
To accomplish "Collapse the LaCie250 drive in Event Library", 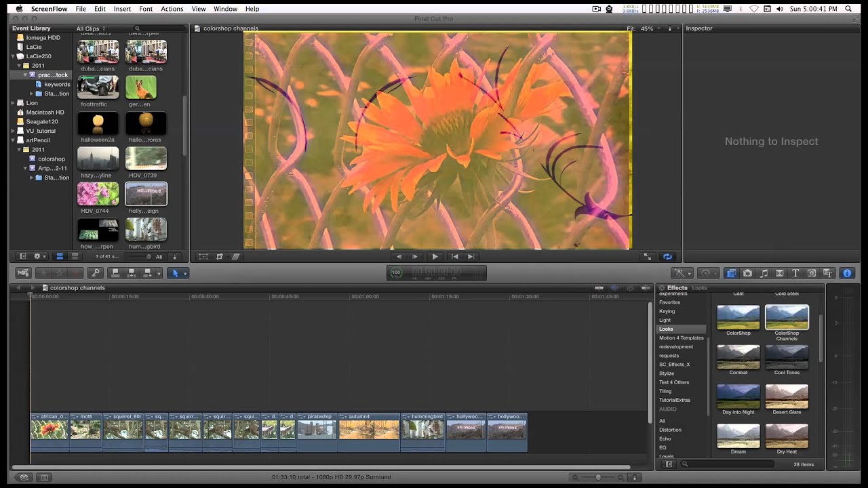I will 14,56.
